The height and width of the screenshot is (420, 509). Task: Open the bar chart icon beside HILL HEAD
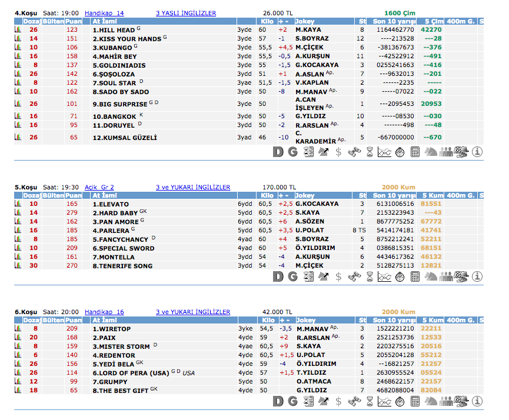18,30
